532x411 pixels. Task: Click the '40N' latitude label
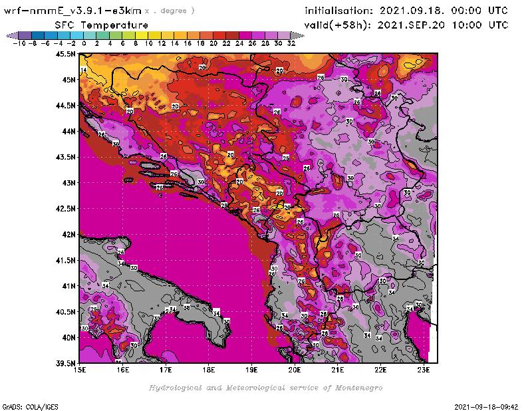(x=68, y=338)
